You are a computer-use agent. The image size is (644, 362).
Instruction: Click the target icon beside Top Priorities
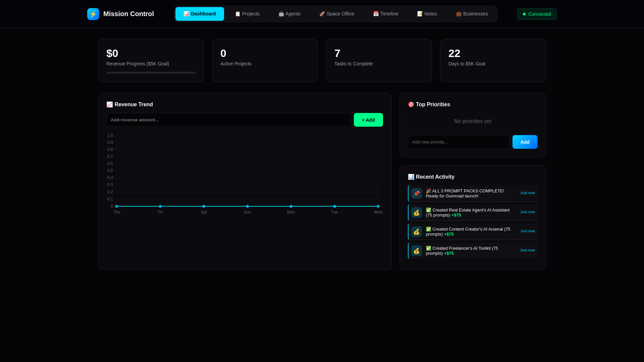pos(411,105)
